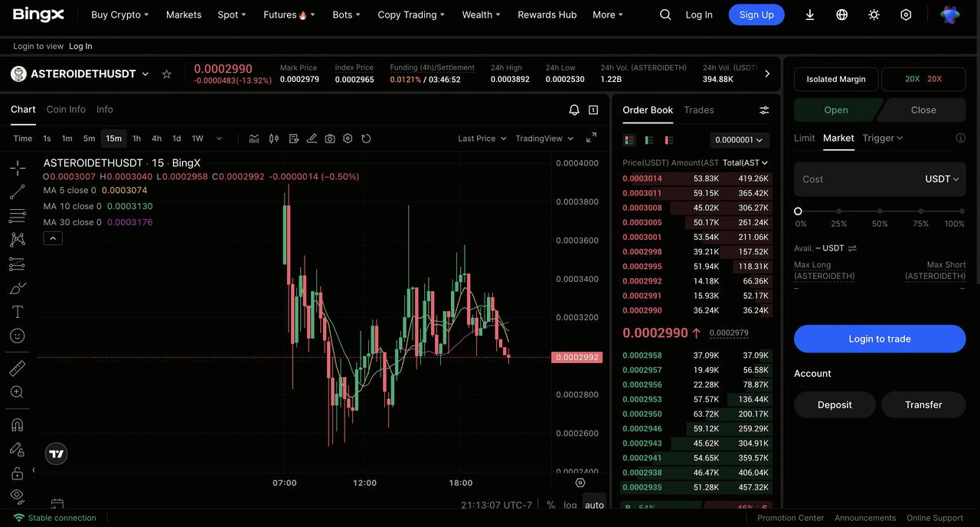Open the USDT currency dropdown
Screen dimensions: 980x527
click(942, 179)
